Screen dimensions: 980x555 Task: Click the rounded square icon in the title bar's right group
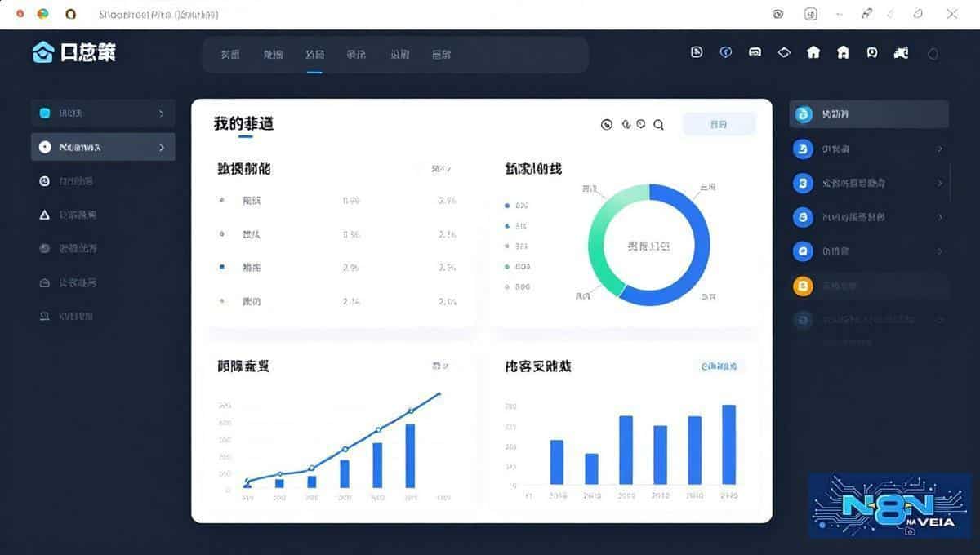(x=810, y=14)
